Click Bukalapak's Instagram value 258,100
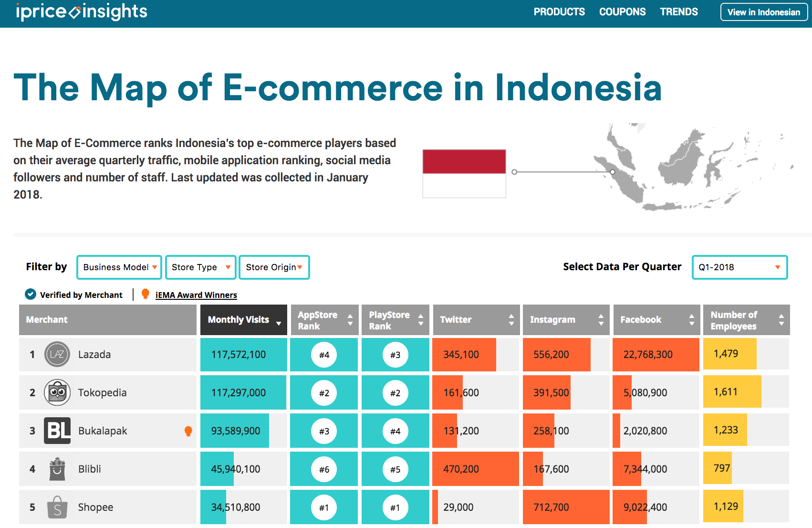This screenshot has width=812, height=528. (x=551, y=431)
